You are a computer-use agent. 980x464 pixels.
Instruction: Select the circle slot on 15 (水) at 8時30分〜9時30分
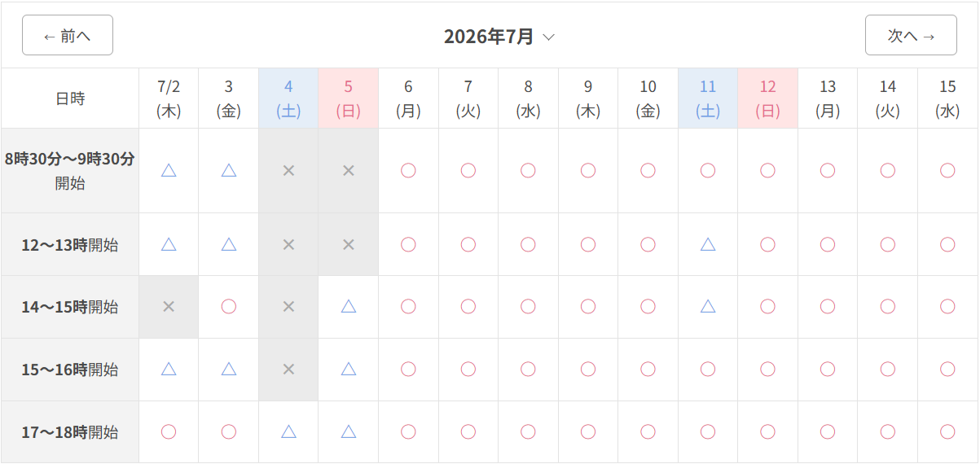[x=947, y=170]
